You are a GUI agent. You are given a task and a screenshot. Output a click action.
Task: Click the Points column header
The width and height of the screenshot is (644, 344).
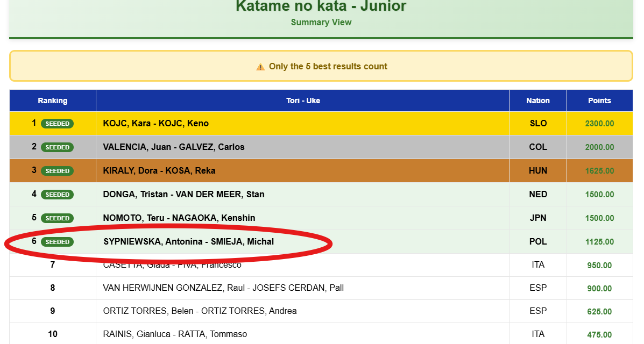click(599, 101)
